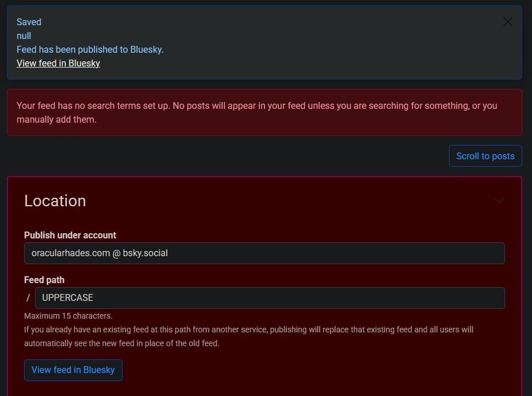Select the oracularhades.com @ bsky.social account selector
532x396 pixels.
tap(264, 253)
